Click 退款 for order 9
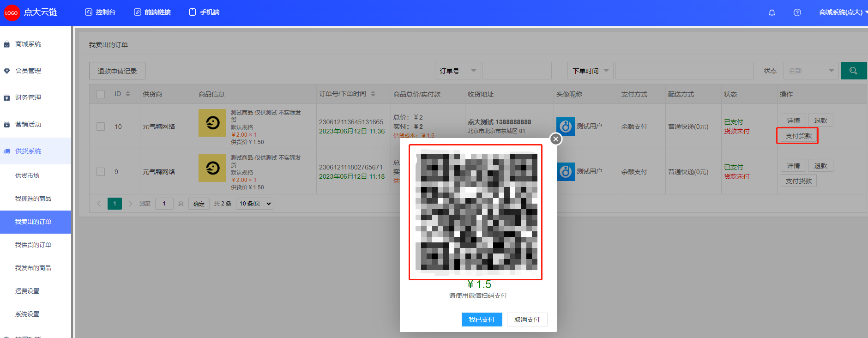This screenshot has width=868, height=338. coord(820,166)
